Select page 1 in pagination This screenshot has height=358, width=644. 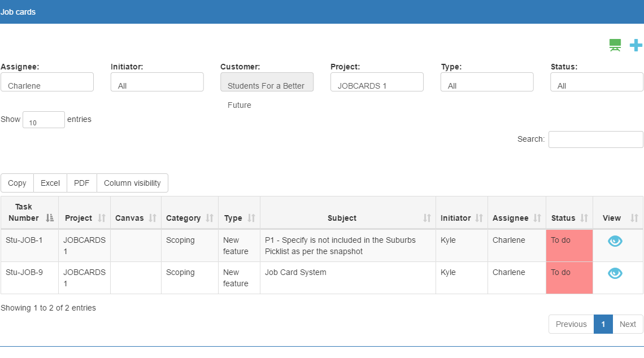click(x=603, y=324)
